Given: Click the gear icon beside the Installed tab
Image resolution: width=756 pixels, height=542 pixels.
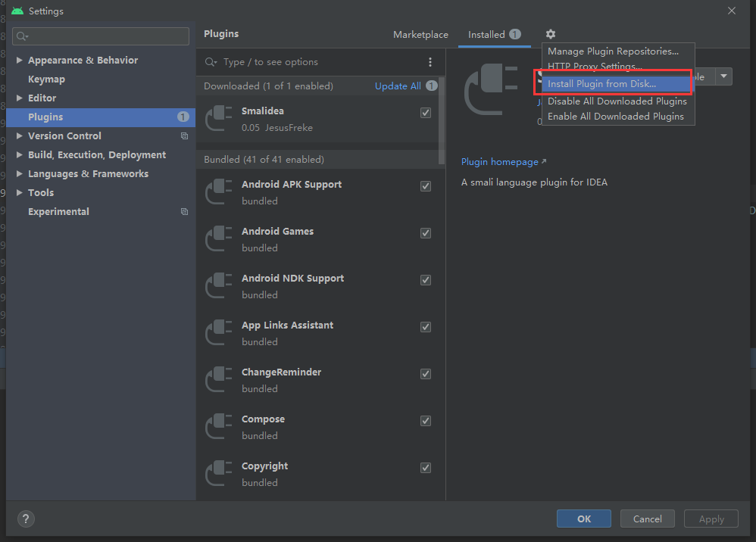Looking at the screenshot, I should [551, 34].
